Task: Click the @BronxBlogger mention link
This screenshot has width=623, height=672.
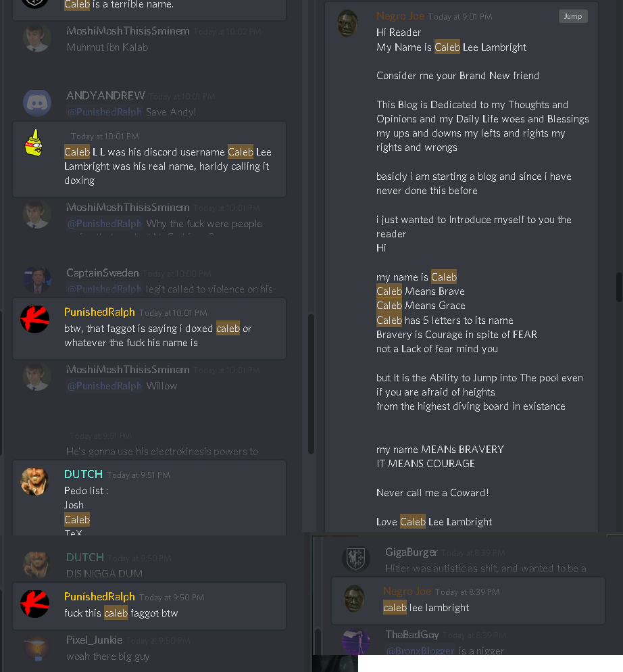Action: point(420,650)
